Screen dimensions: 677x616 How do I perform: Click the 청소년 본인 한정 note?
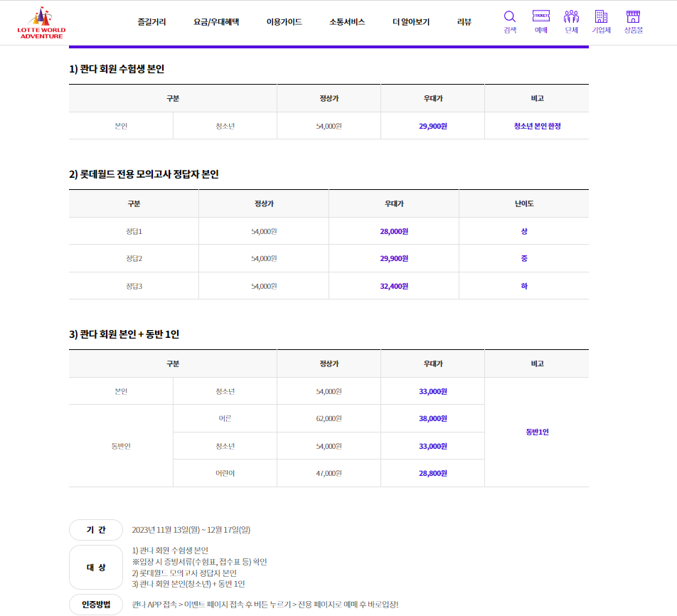(537, 126)
